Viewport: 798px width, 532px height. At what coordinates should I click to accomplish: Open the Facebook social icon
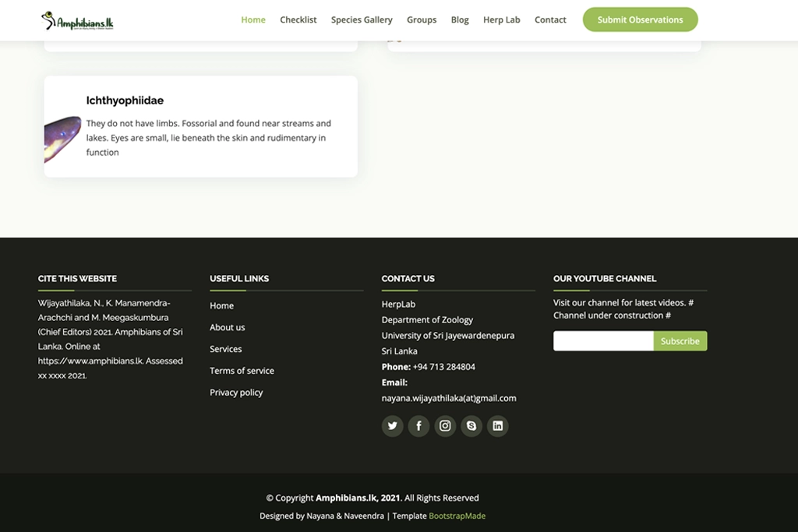418,426
